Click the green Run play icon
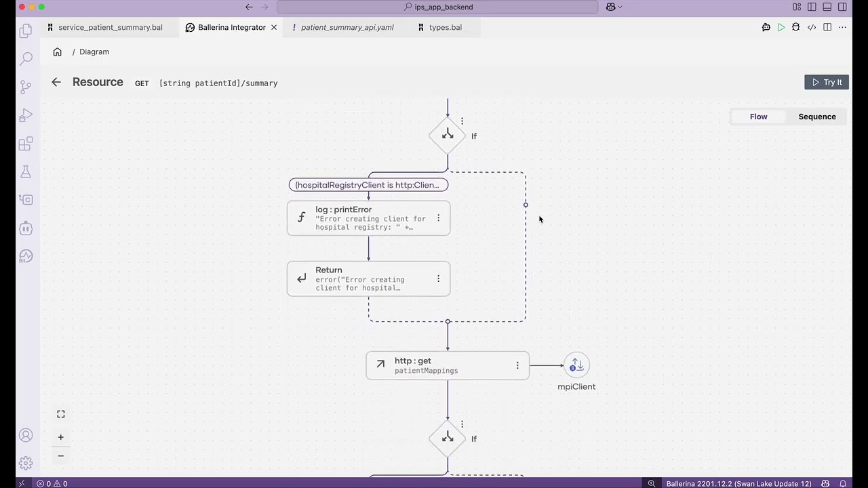 pos(781,27)
